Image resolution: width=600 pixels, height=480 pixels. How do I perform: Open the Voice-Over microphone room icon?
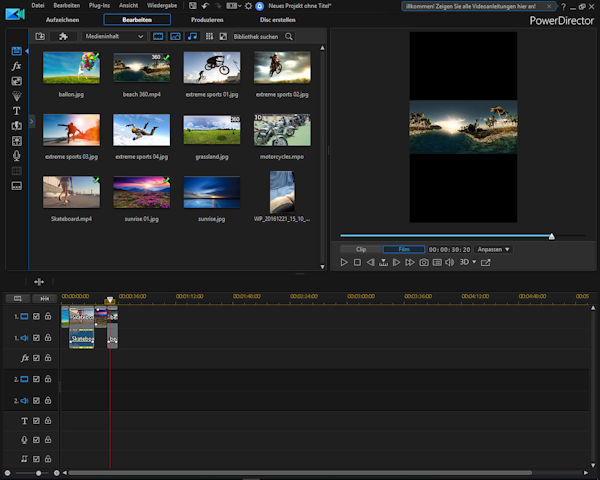point(16,155)
